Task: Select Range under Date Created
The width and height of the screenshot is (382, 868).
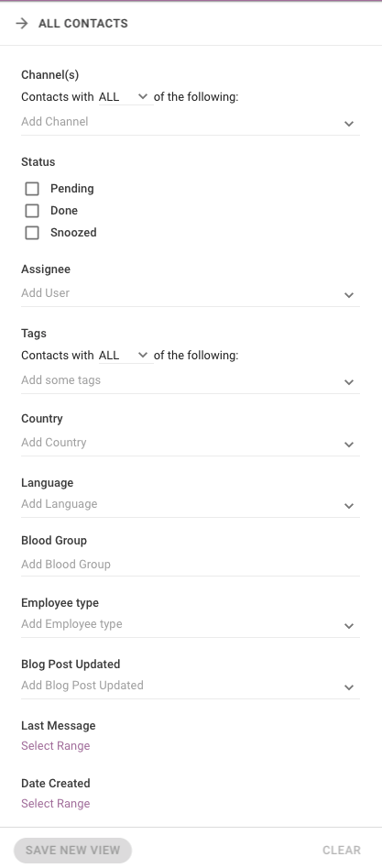Action: [55, 803]
